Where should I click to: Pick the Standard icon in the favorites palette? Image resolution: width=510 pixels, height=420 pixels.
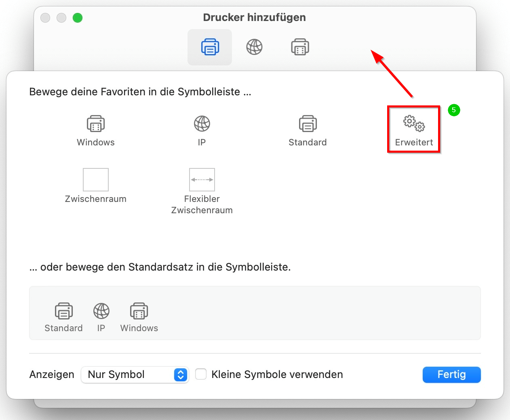coord(308,124)
